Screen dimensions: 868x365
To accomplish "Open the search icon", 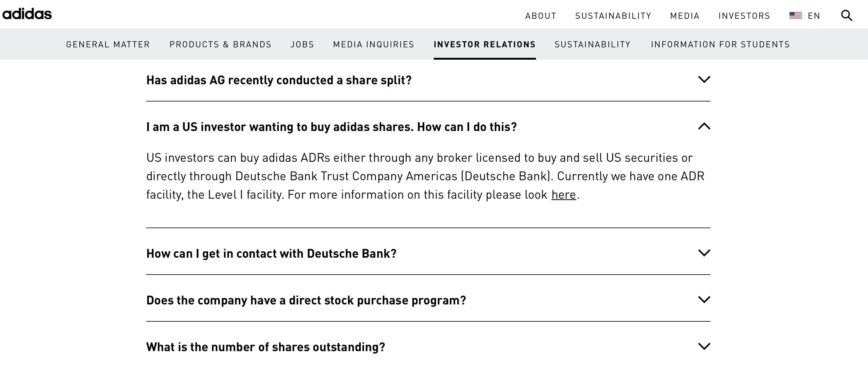I will [846, 15].
